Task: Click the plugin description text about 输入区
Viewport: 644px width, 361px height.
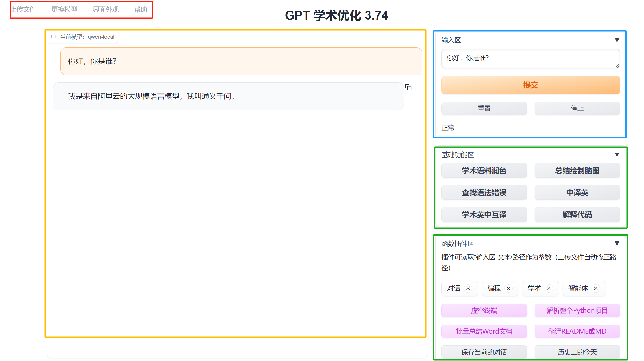Action: point(529,262)
